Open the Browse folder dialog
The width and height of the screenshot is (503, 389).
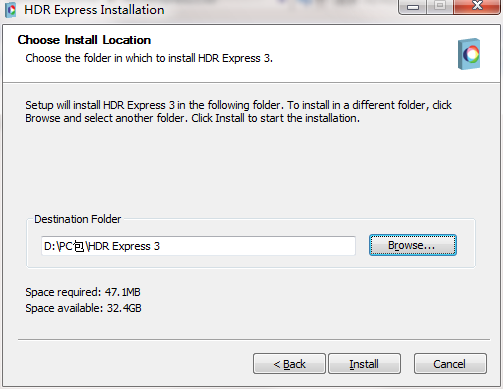[413, 245]
